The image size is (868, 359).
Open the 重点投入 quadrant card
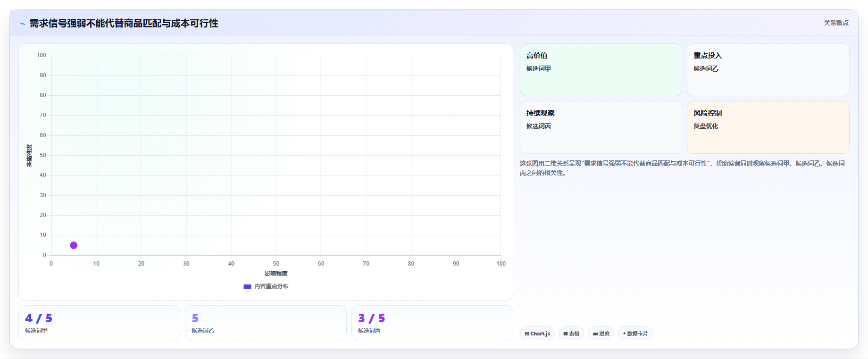pos(768,70)
